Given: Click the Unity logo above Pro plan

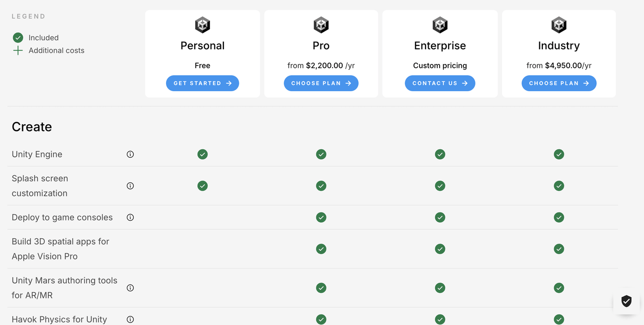Looking at the screenshot, I should coord(321,25).
